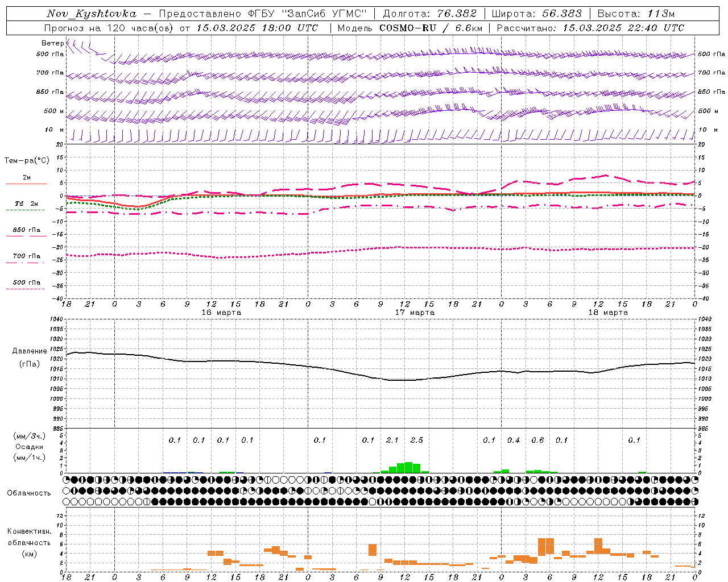Click the 500 м wind level label on left
728x582 pixels.
click(54, 111)
